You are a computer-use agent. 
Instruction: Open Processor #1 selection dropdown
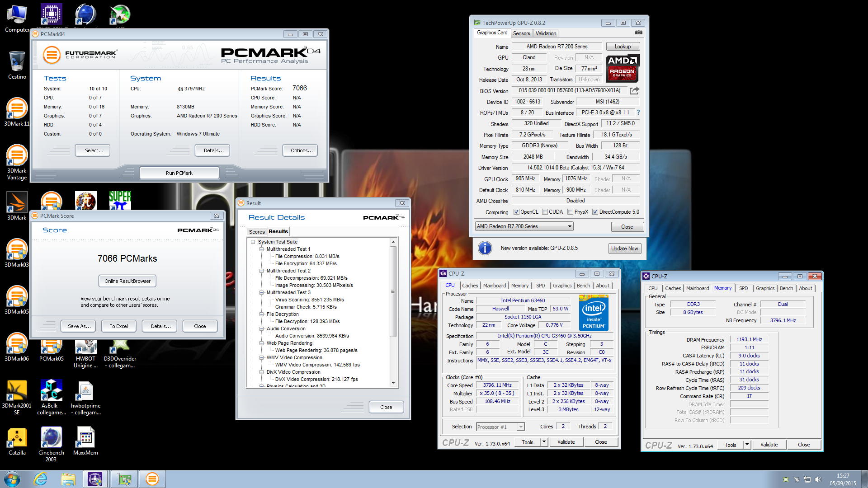500,427
